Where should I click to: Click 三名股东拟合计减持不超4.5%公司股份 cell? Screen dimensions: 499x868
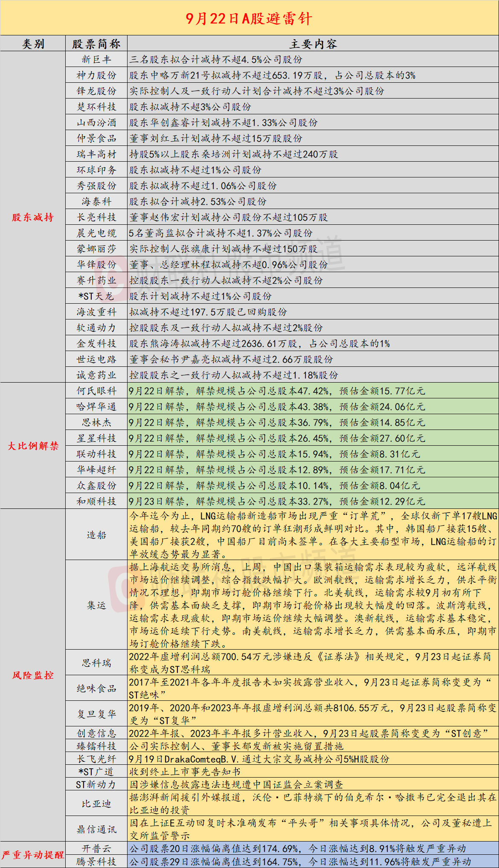tap(313, 60)
